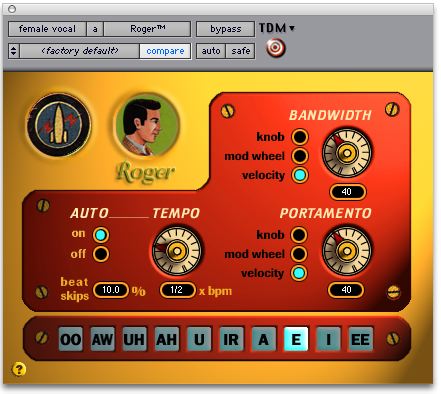Click the red target icon
Image resolution: width=441 pixels, height=394 pixels.
coord(276,48)
